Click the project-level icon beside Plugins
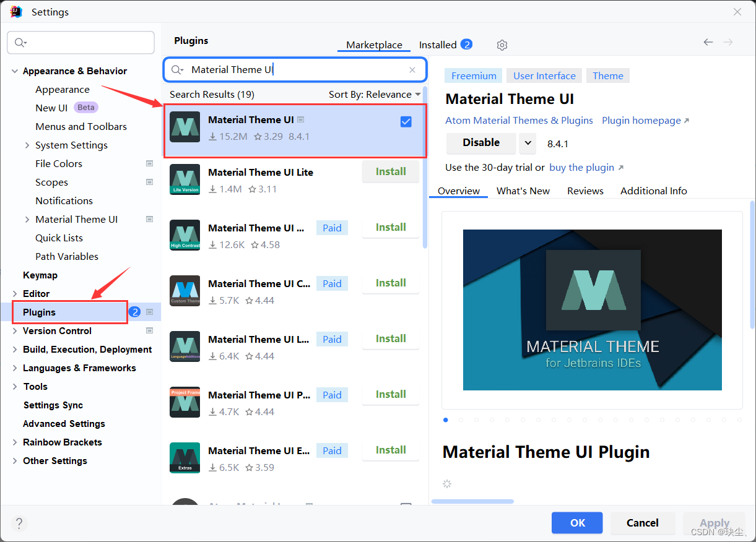756x542 pixels. click(x=149, y=312)
